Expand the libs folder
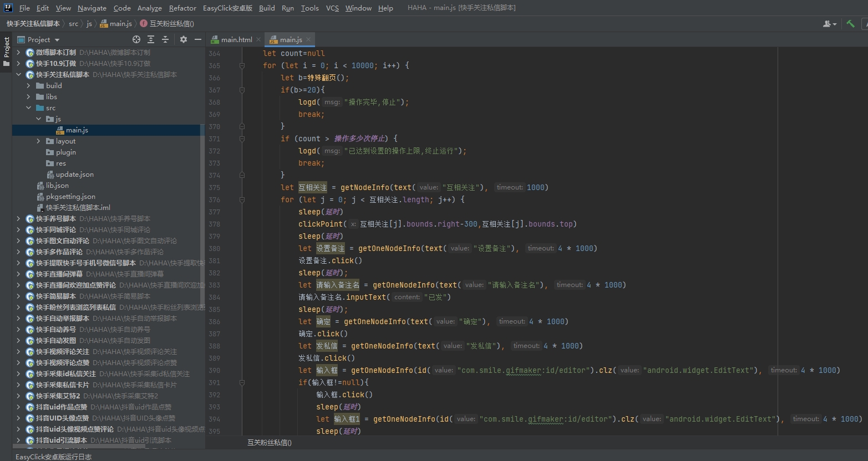Screen dimensions: 868x461 click(x=29, y=96)
